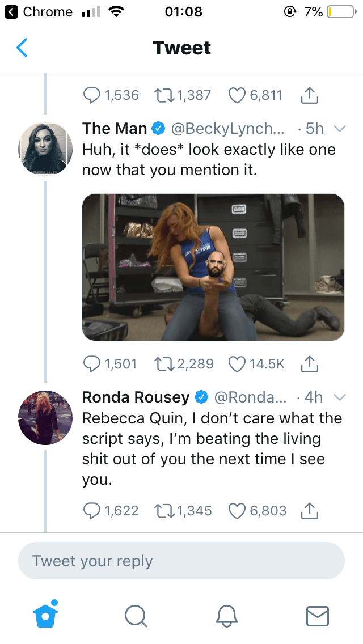363x644 pixels.
Task: Open the dropdown arrow on The Man's tweet
Action: coord(339,129)
